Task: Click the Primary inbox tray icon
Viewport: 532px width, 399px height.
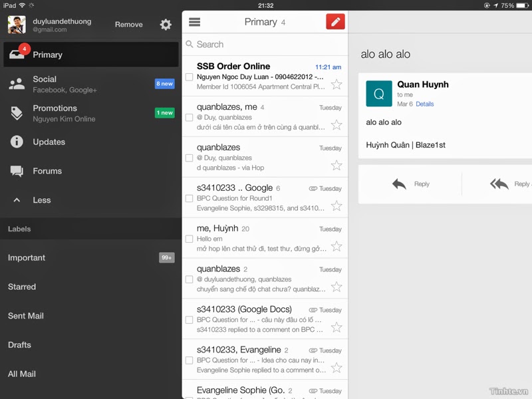Action: point(17,55)
